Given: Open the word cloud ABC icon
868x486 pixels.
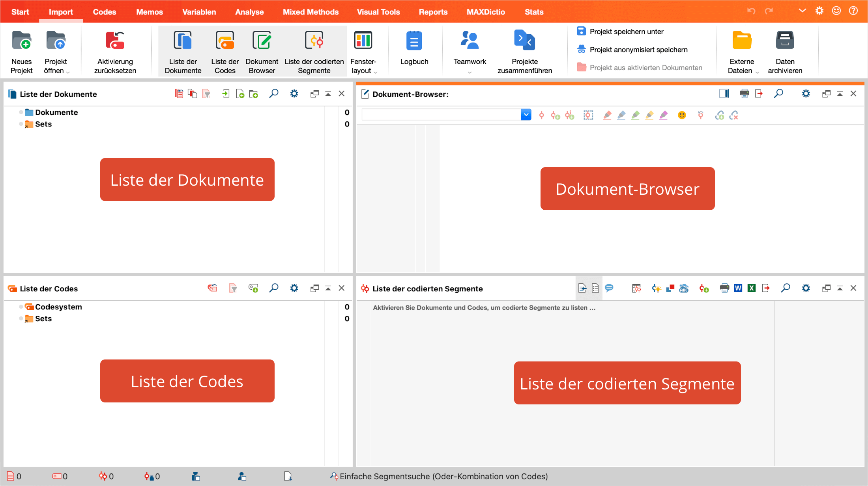Looking at the screenshot, I should [684, 288].
